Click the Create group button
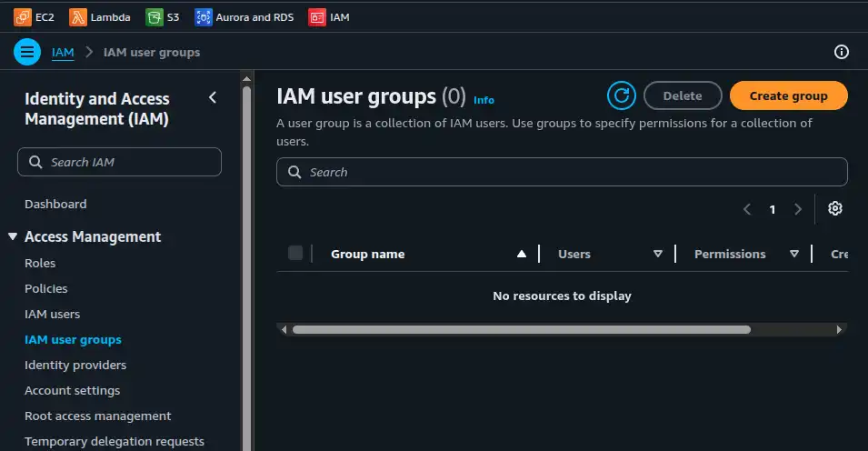 (x=788, y=95)
